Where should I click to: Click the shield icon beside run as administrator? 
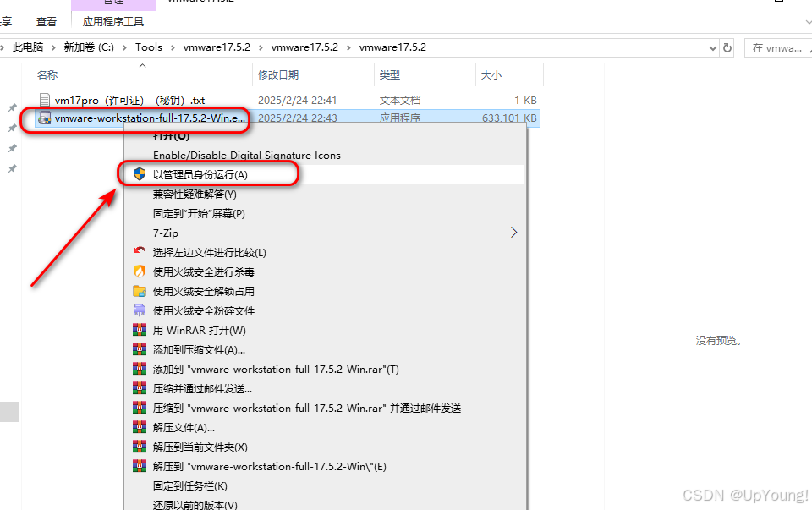click(140, 174)
